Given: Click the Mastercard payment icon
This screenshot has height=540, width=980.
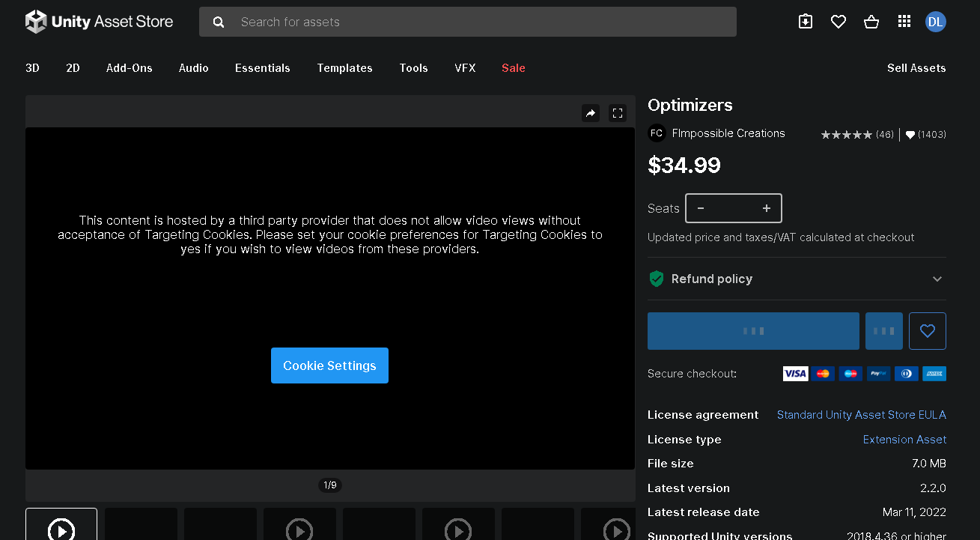Looking at the screenshot, I should [x=823, y=374].
